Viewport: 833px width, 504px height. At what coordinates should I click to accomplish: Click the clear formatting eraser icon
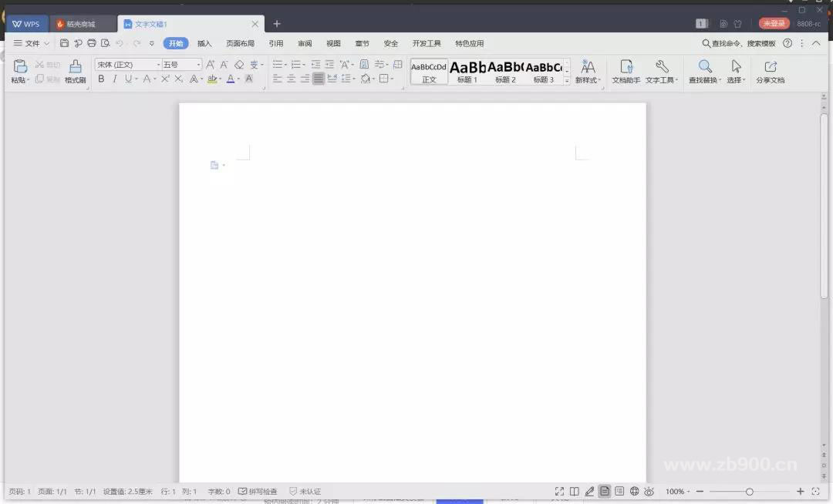[x=239, y=65]
